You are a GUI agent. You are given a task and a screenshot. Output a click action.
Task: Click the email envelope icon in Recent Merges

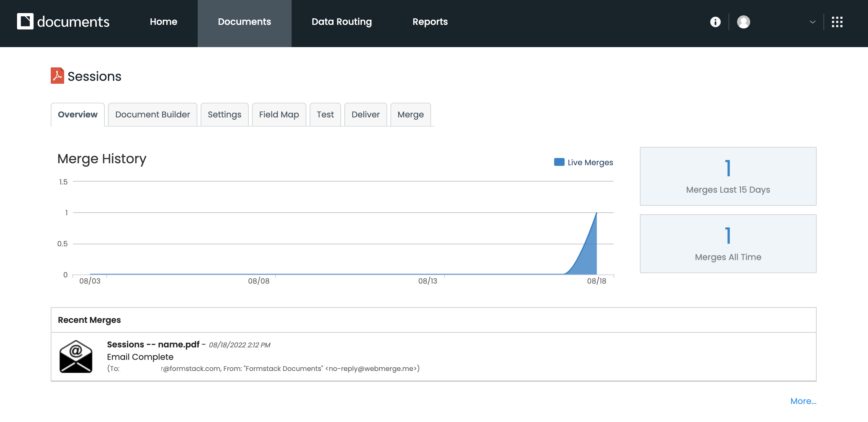(76, 356)
